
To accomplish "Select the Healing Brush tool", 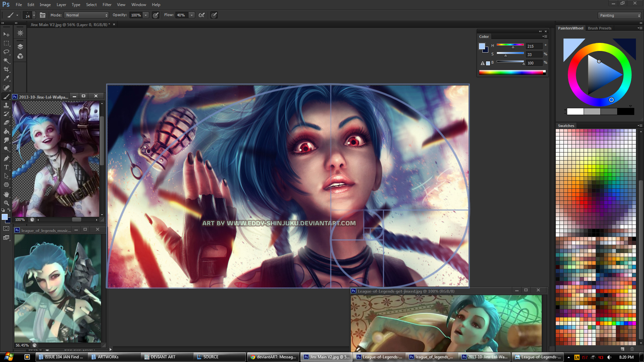I will pos(6,87).
